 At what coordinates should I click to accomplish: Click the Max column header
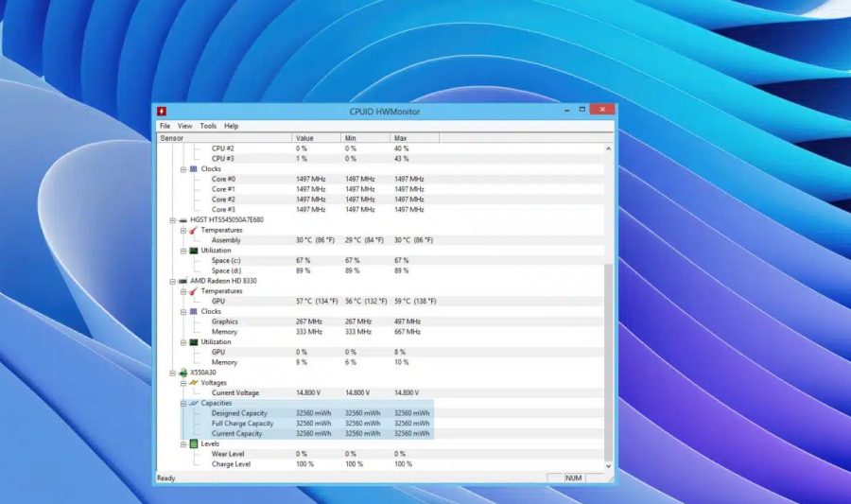(415, 138)
